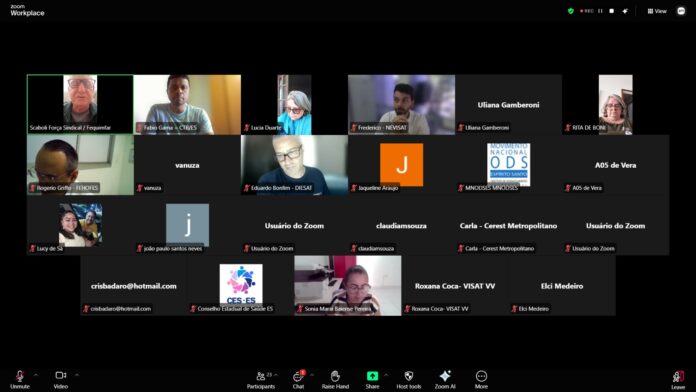
Task: Select Roxana Coca- VISAT VV tile
Action: (455, 285)
